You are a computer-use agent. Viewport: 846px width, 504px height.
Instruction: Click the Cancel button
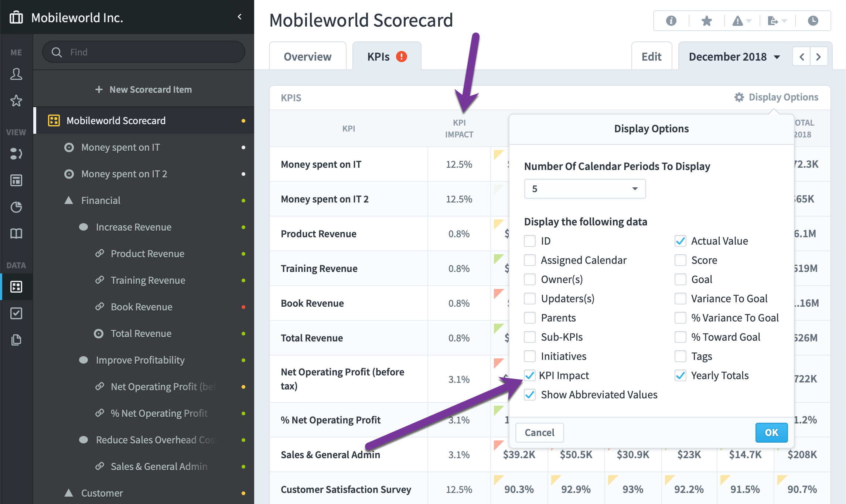[539, 432]
